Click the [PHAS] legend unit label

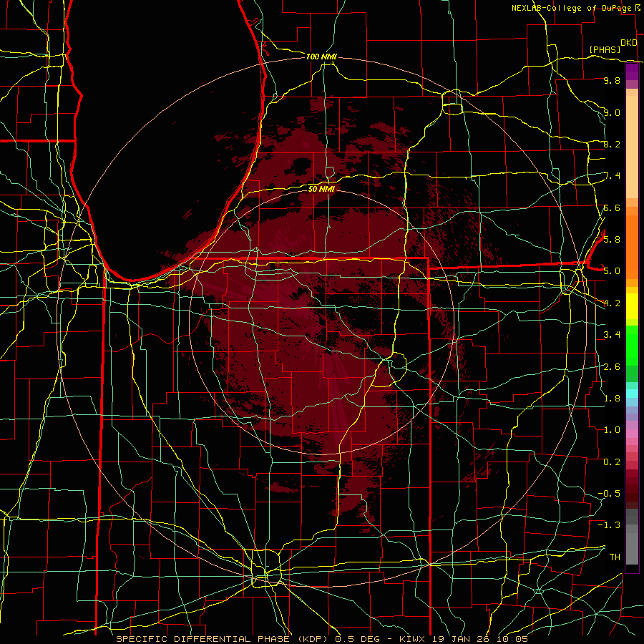click(605, 49)
